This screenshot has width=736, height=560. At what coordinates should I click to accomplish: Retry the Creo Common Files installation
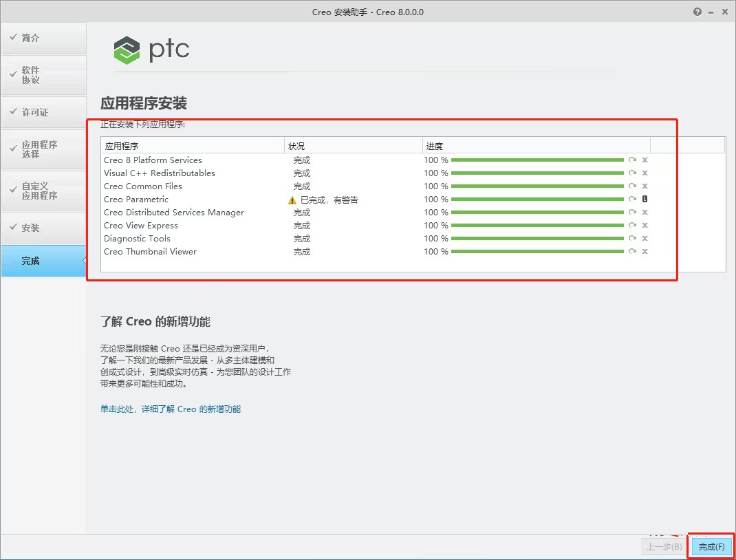[x=632, y=186]
